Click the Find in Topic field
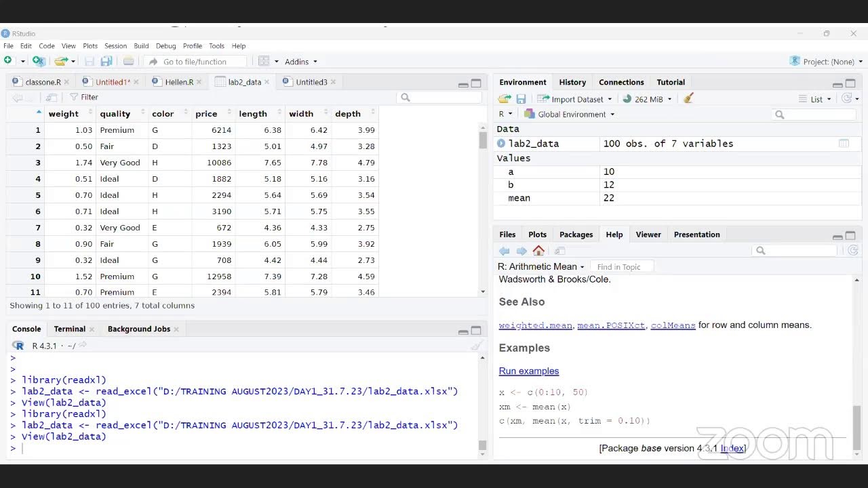Viewport: 868px width, 488px height. [x=621, y=267]
